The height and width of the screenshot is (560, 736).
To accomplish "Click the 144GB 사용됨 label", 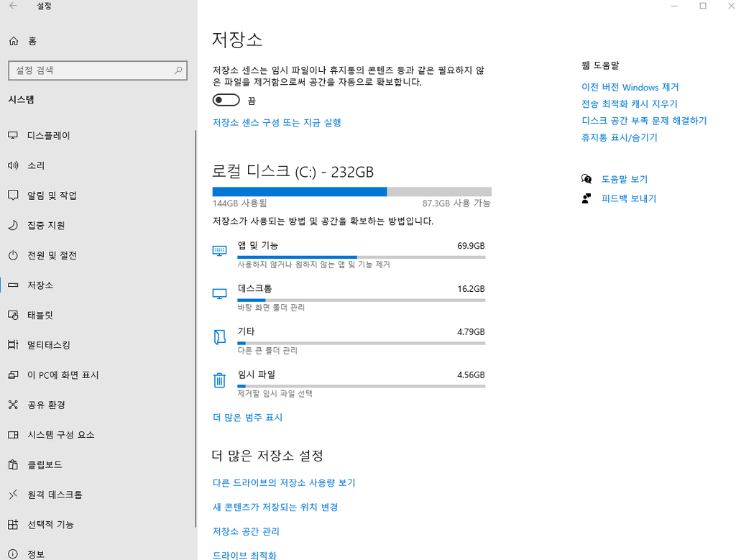I will 240,203.
